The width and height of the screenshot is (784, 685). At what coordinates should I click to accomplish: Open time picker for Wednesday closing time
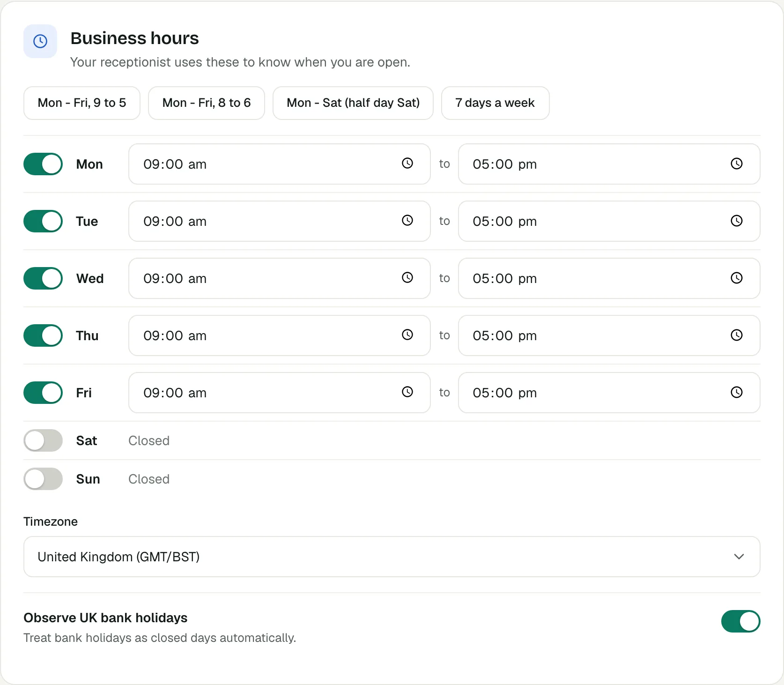(x=737, y=278)
